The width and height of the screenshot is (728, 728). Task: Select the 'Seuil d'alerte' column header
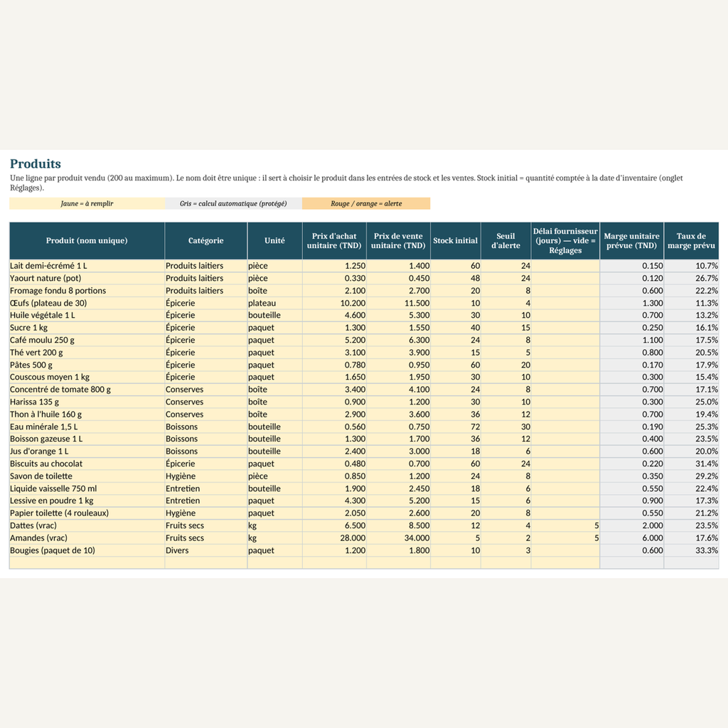point(505,240)
